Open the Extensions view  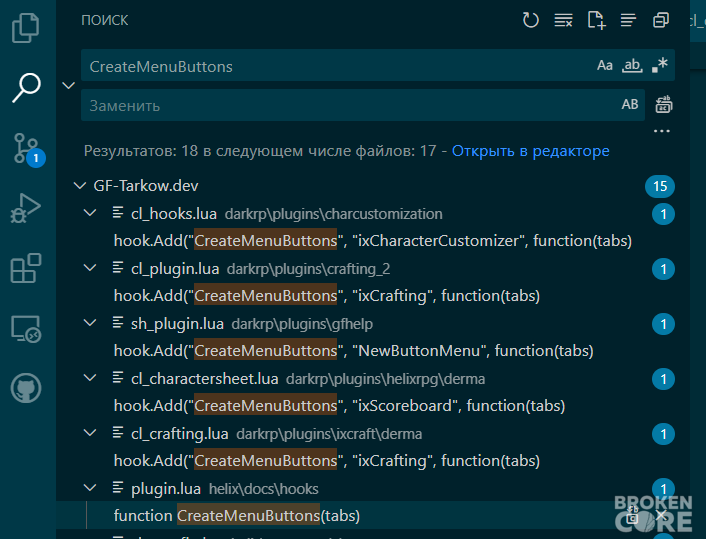click(x=26, y=268)
